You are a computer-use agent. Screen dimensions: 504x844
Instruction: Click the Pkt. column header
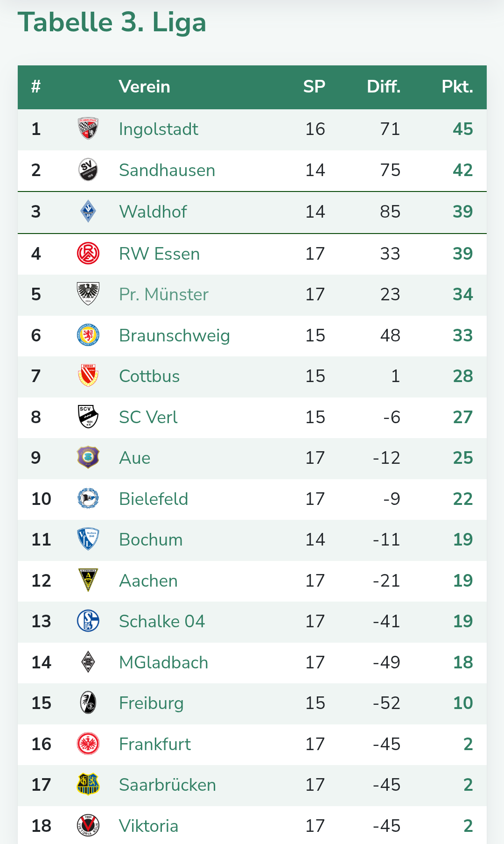457,87
